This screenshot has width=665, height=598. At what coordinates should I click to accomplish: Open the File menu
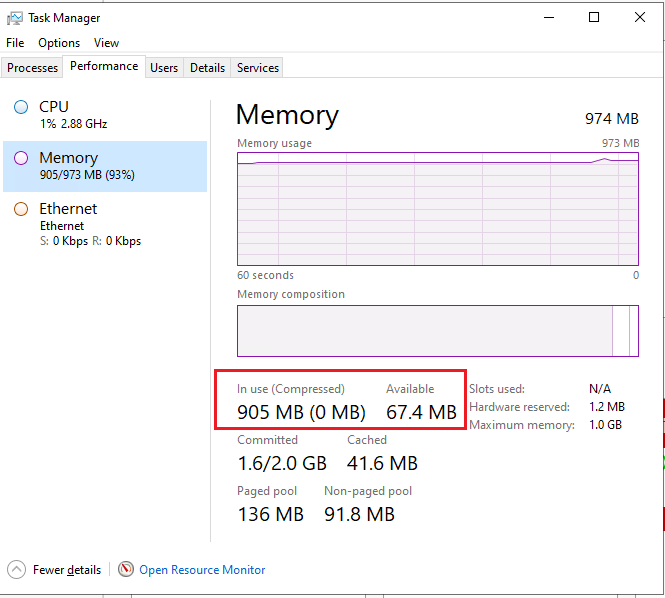click(x=15, y=43)
